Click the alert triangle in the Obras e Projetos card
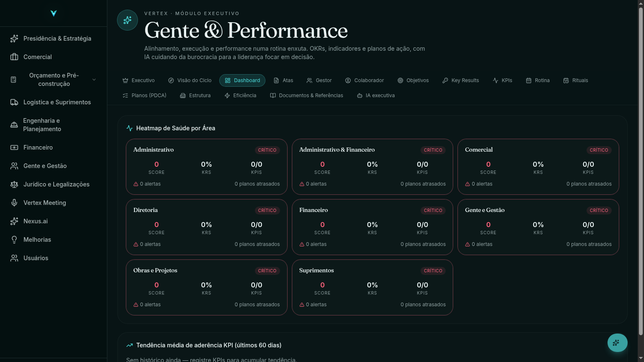Image resolution: width=644 pixels, height=362 pixels. pos(136,305)
